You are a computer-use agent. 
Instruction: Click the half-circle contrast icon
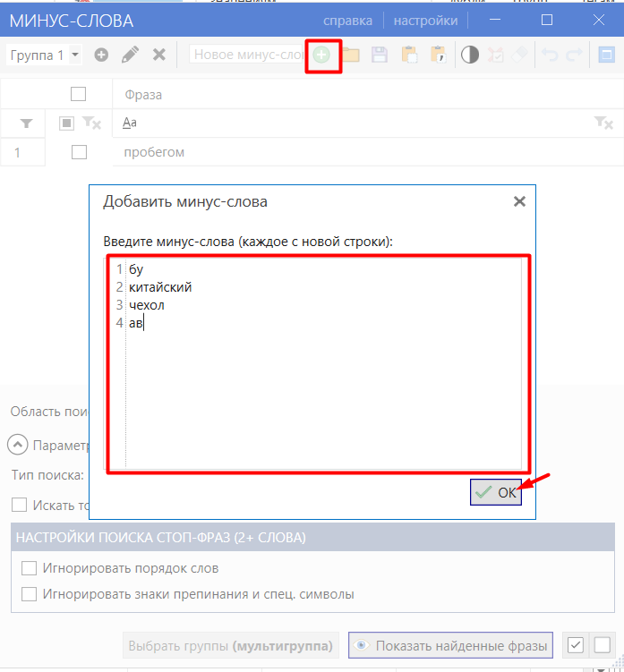[470, 55]
